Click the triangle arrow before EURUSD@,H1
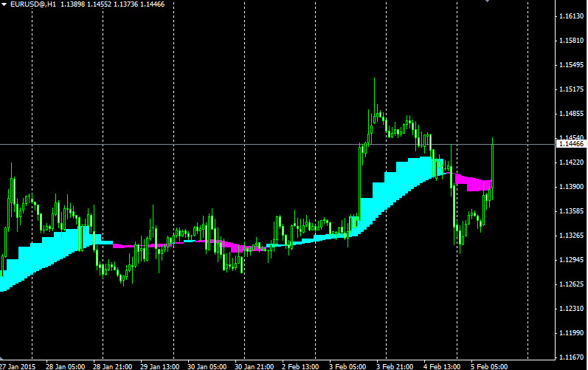The width and height of the screenshot is (588, 370). (x=4, y=4)
